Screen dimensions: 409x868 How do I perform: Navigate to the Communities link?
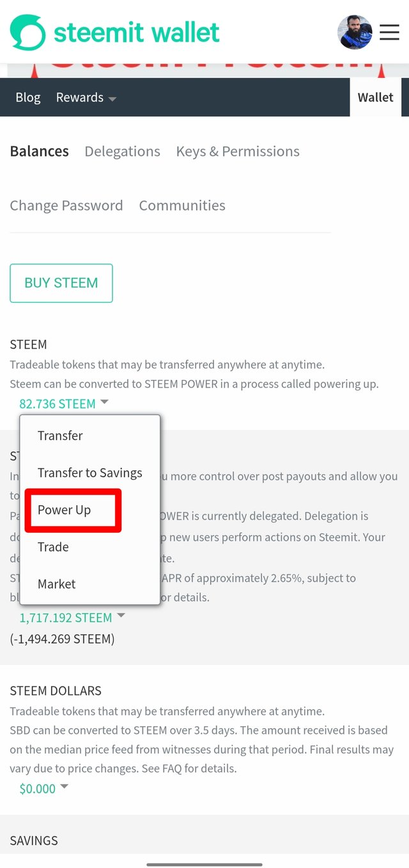click(182, 206)
